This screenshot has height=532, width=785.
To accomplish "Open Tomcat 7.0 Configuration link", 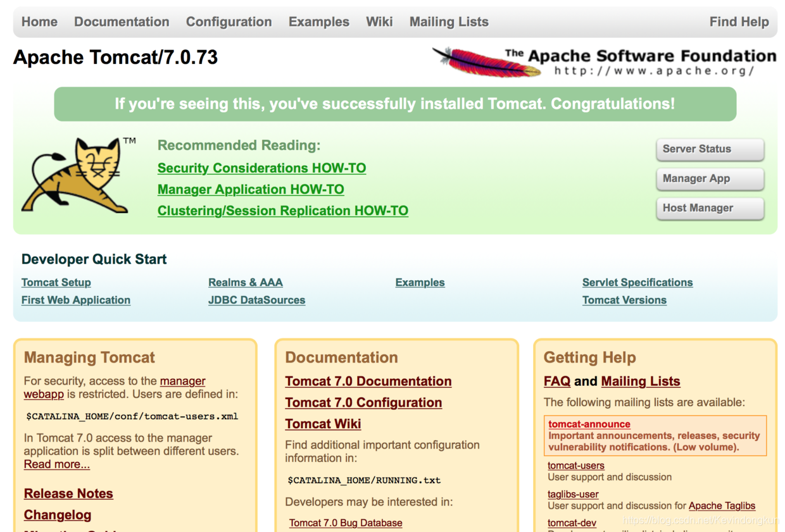I will [363, 403].
